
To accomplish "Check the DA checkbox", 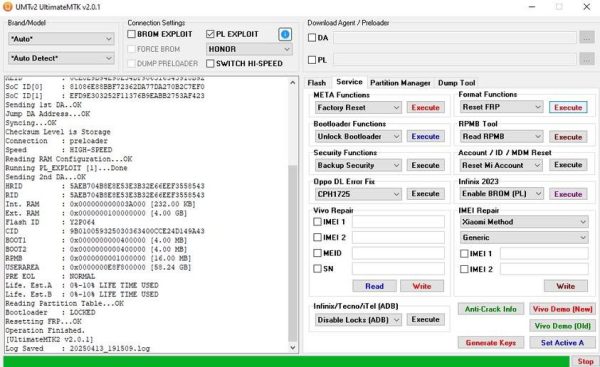I will point(312,38).
